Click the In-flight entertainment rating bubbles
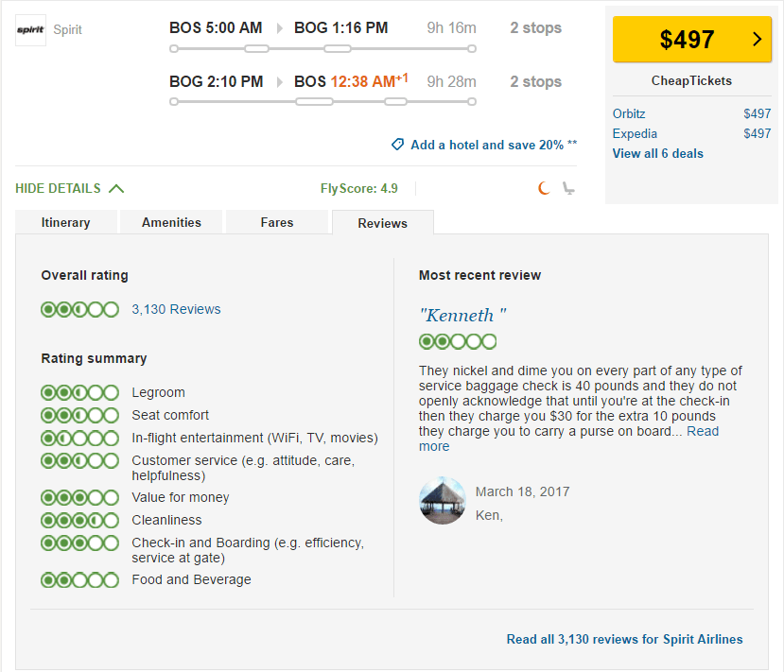The width and height of the screenshot is (784, 672). click(80, 439)
